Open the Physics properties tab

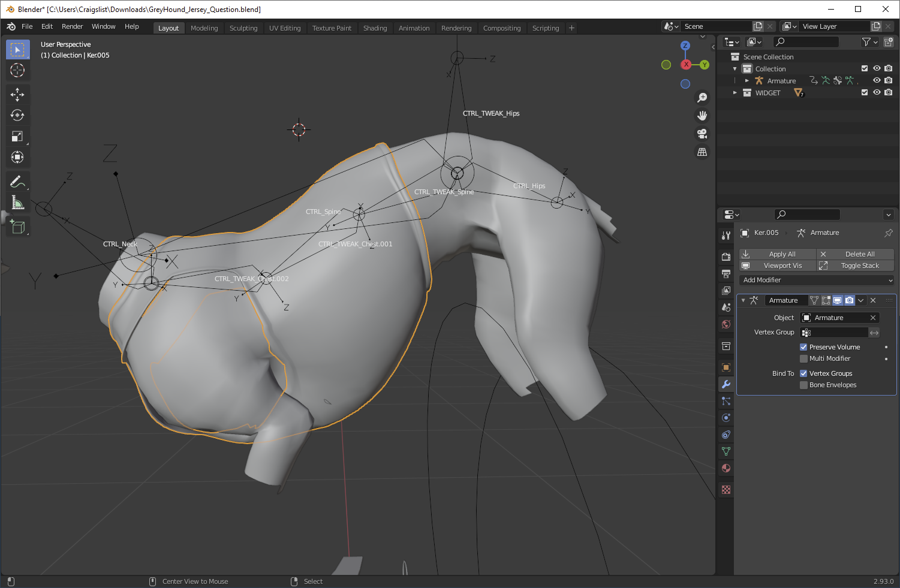click(x=726, y=418)
